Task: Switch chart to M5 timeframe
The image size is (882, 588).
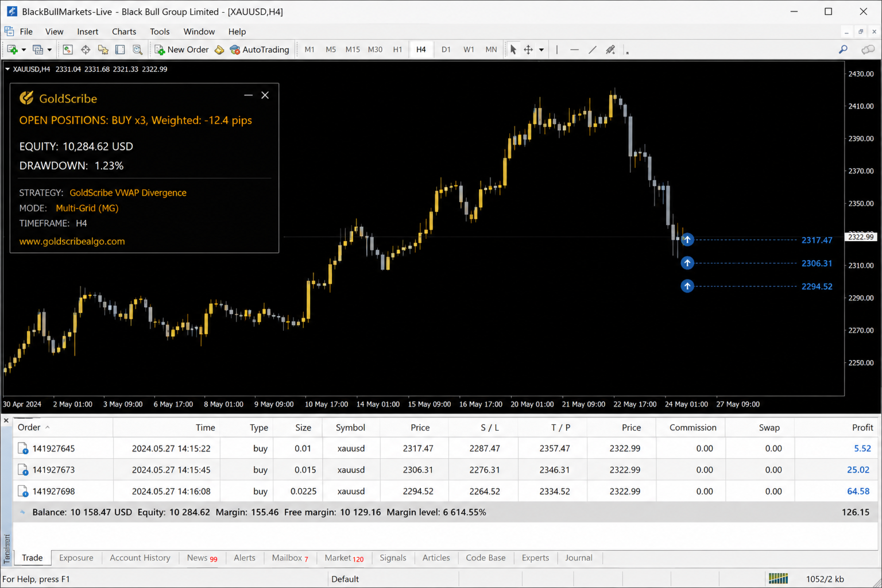Action: pyautogui.click(x=331, y=49)
